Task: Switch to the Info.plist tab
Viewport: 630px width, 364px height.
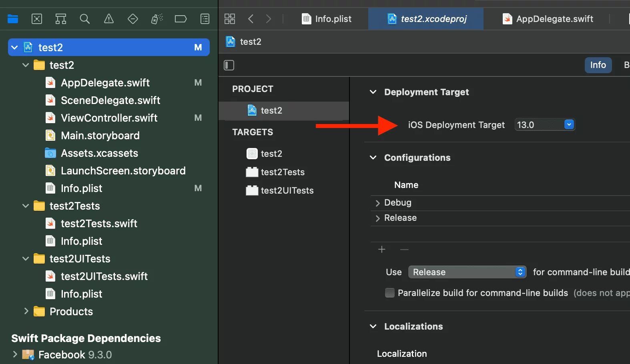Action: [327, 19]
